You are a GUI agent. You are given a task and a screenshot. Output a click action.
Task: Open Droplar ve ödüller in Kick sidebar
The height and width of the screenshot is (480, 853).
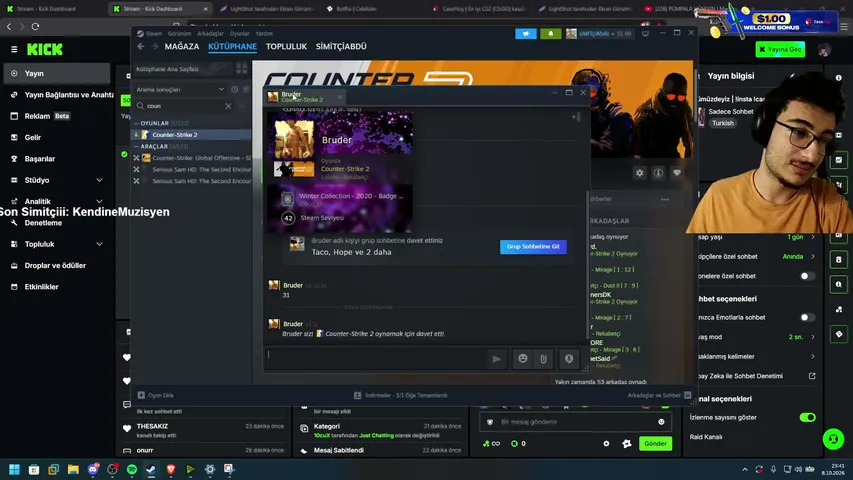coord(57,266)
